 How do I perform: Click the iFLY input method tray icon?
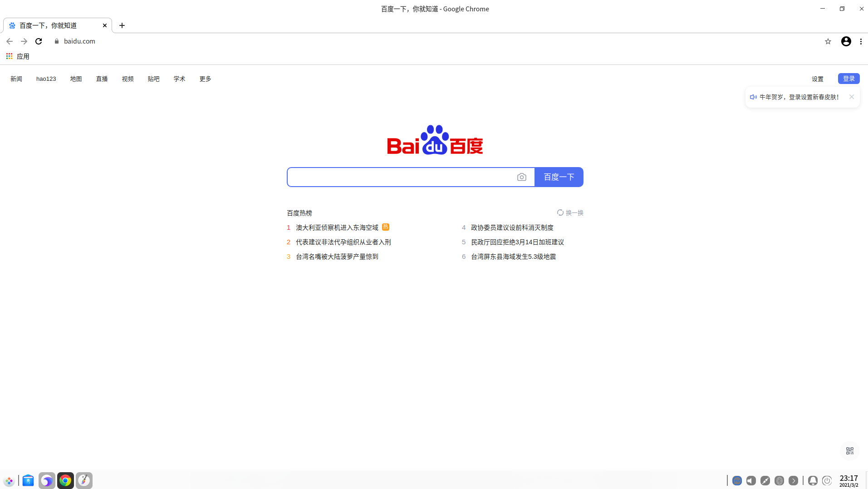737,480
